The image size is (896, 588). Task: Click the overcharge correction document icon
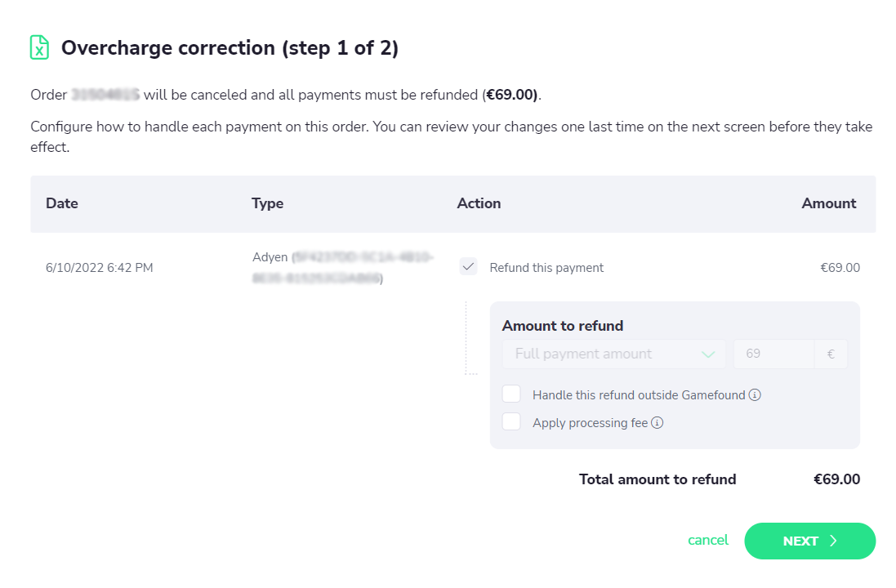tap(39, 47)
